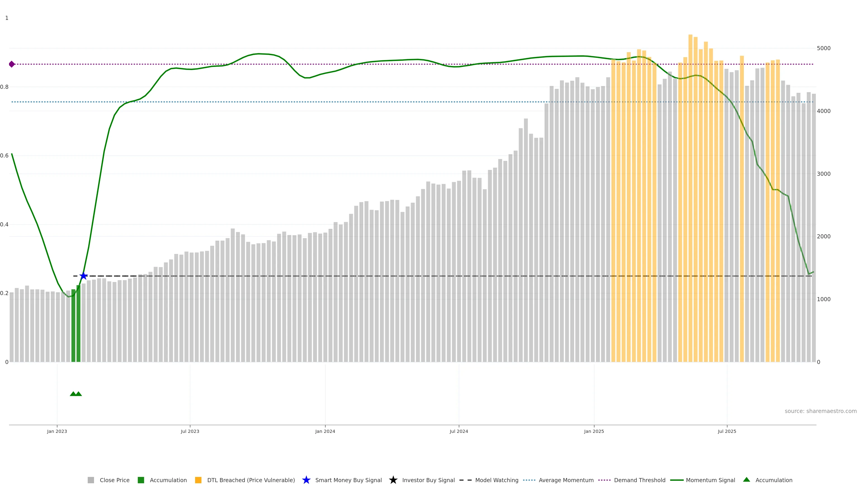Image resolution: width=868 pixels, height=488 pixels.
Task: Click the Jan 2025 axis label
Action: click(x=594, y=431)
